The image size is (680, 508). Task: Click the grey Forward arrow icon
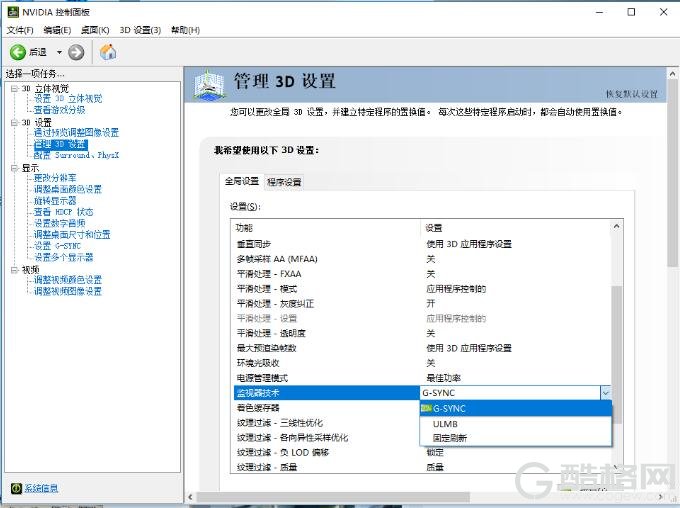pyautogui.click(x=76, y=52)
